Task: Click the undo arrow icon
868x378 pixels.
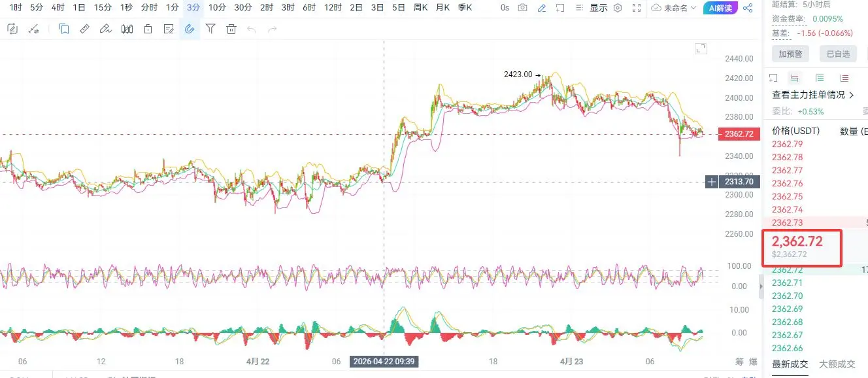Action: [252, 29]
